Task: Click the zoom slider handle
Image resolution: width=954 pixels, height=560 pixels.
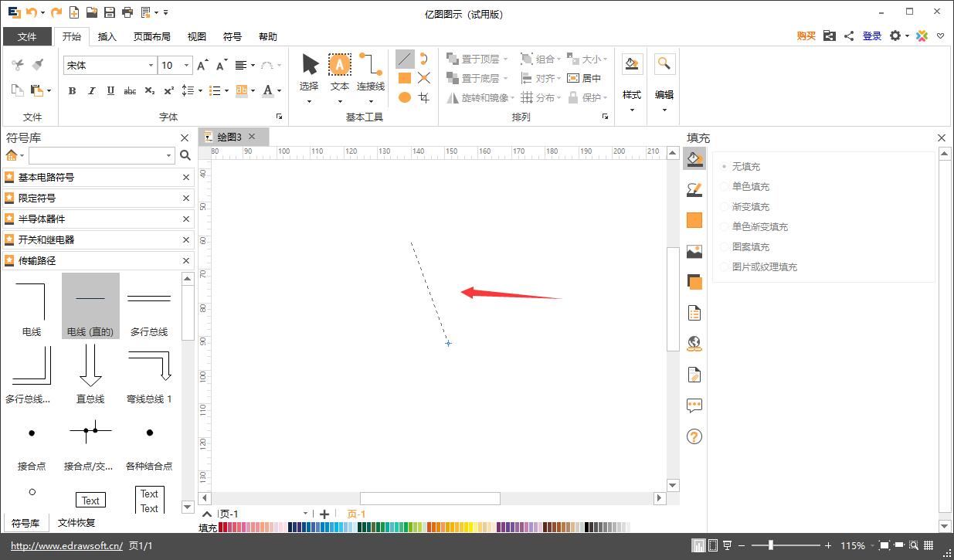Action: click(770, 545)
